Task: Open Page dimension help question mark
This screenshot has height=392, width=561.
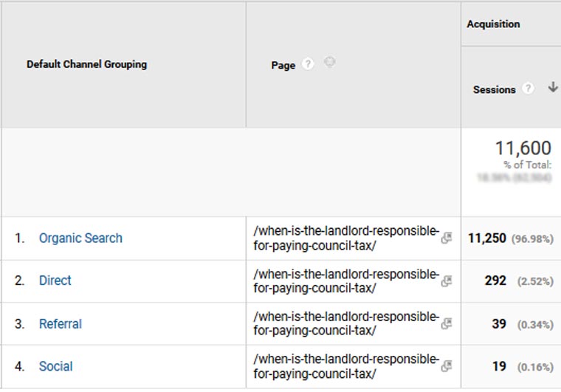Action: 308,64
